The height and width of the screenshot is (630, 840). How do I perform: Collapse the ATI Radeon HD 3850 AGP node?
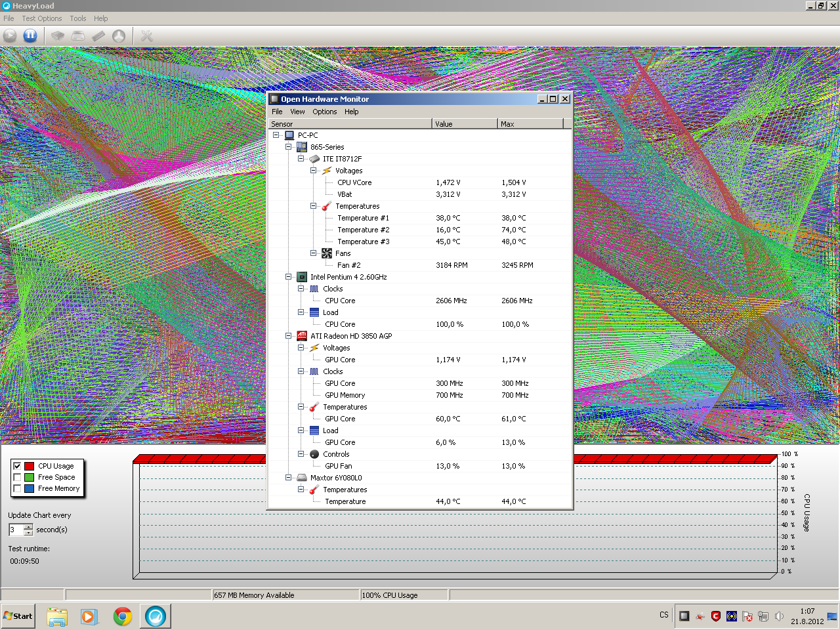pyautogui.click(x=289, y=336)
